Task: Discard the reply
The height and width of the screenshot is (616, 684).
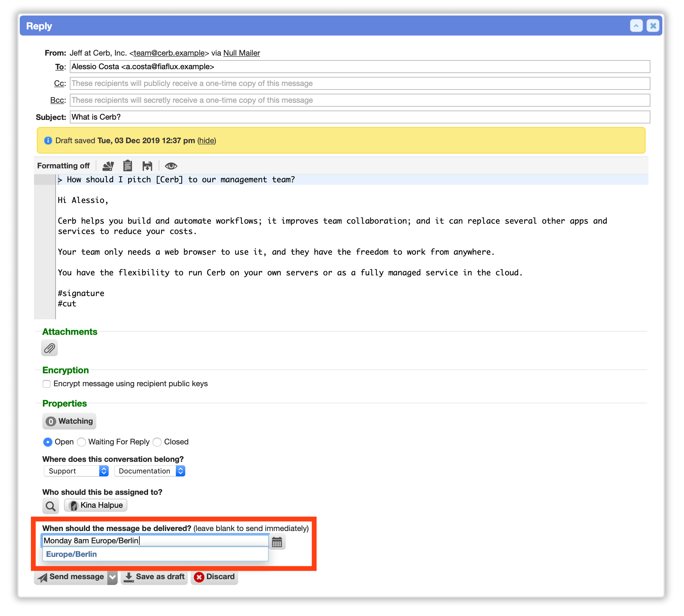Action: (215, 577)
